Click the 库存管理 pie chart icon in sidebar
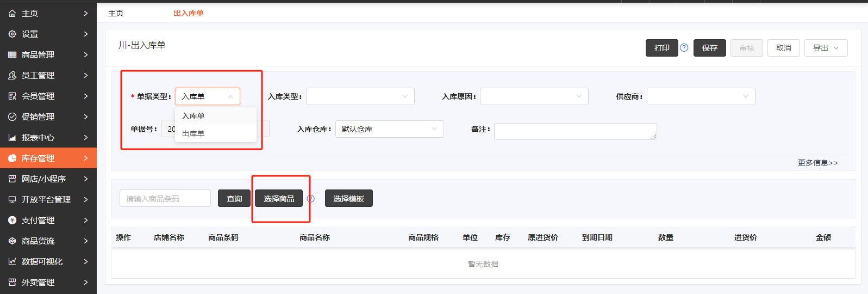Viewport: 868px width, 294px height. coord(12,158)
